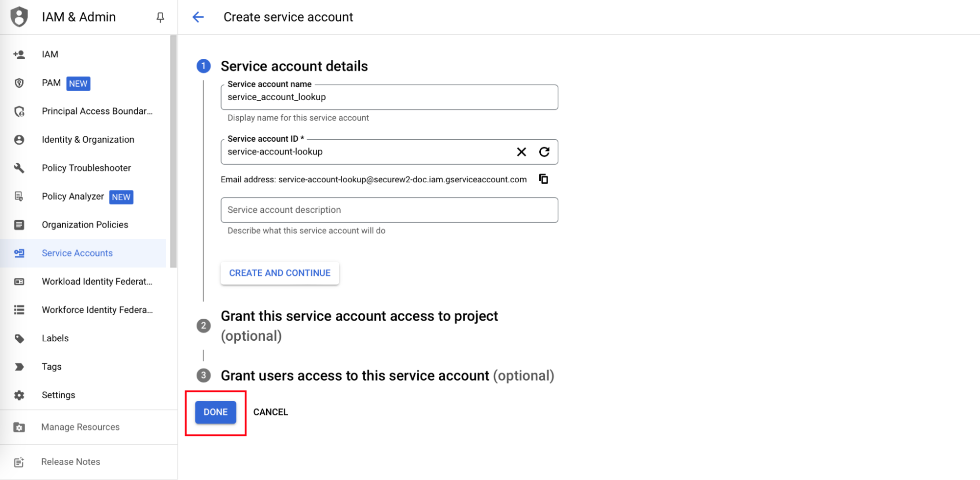The width and height of the screenshot is (980, 480).
Task: Click the Settings gear icon in sidebar
Action: [x=19, y=395]
